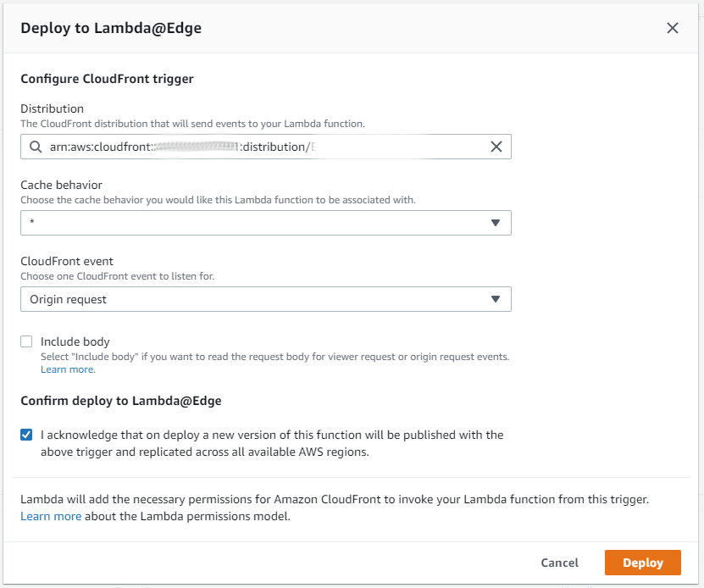
Task: Open Learn more about Lambda permissions model
Action: coord(51,516)
